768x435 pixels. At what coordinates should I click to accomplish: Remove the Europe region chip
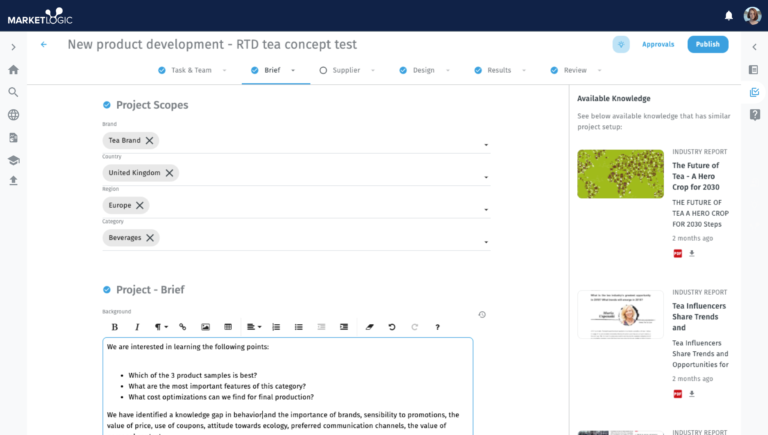click(x=140, y=205)
